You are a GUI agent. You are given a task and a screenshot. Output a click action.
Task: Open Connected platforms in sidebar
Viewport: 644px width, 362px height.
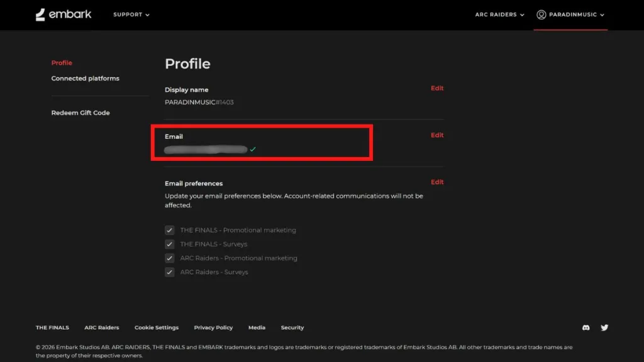coord(85,79)
